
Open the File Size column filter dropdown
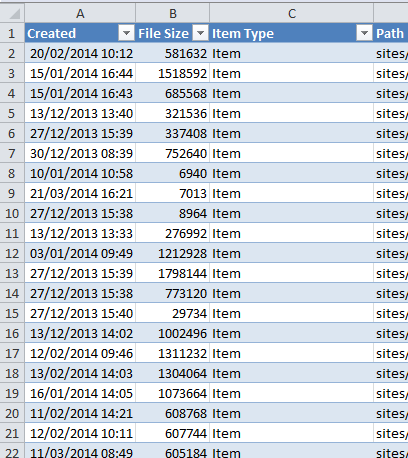(200, 33)
